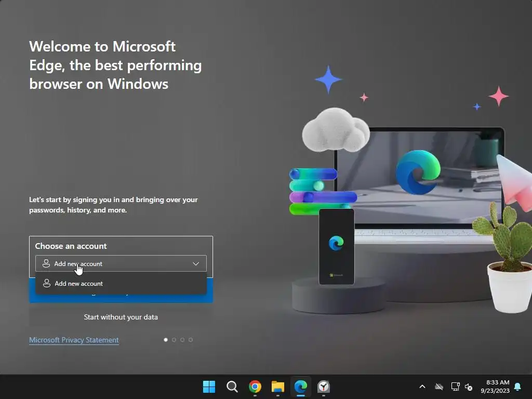Screen dimensions: 532x399
Task: Open the date and time flyout
Action: [x=495, y=387]
